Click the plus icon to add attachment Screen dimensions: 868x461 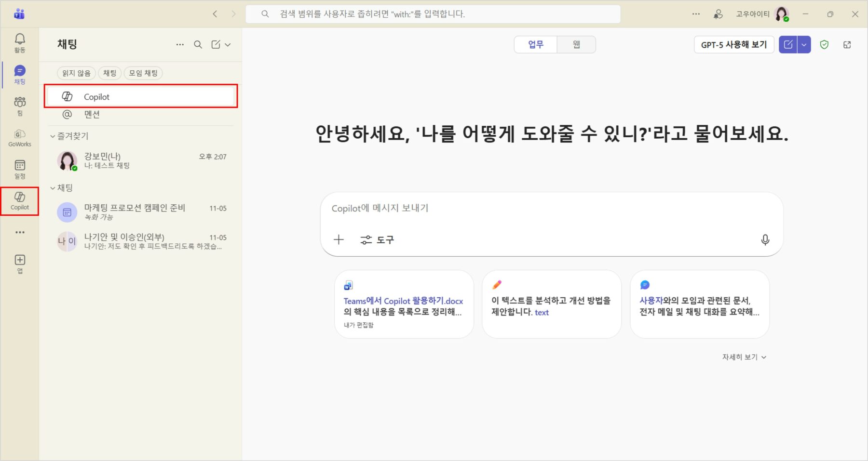tap(339, 240)
